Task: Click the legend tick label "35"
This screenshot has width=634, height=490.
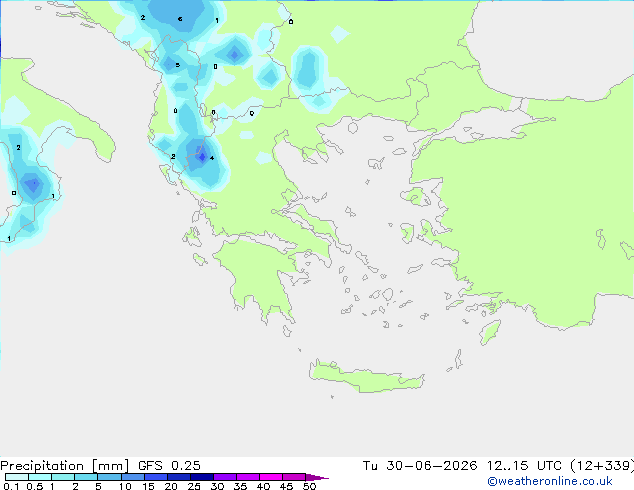Action: [x=240, y=486]
